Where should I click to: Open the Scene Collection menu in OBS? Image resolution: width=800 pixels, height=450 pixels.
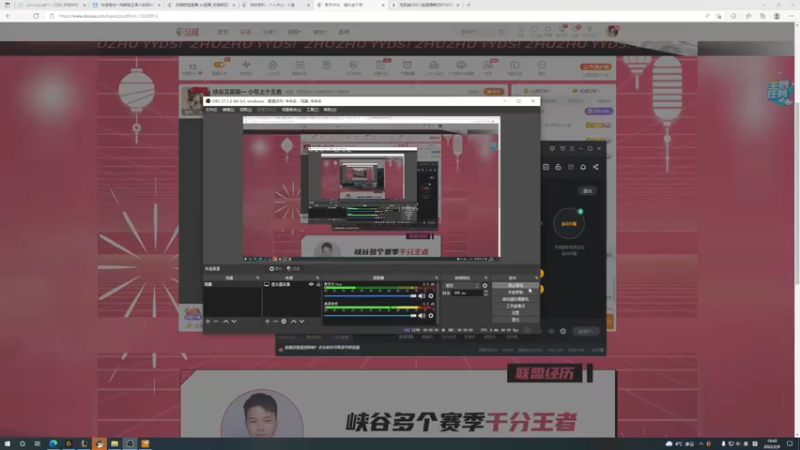click(x=291, y=110)
